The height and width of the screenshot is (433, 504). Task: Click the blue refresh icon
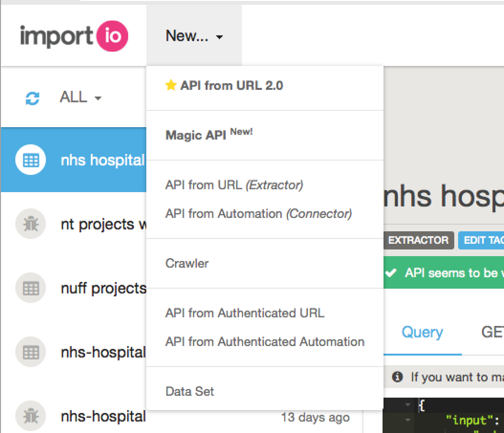(x=33, y=98)
